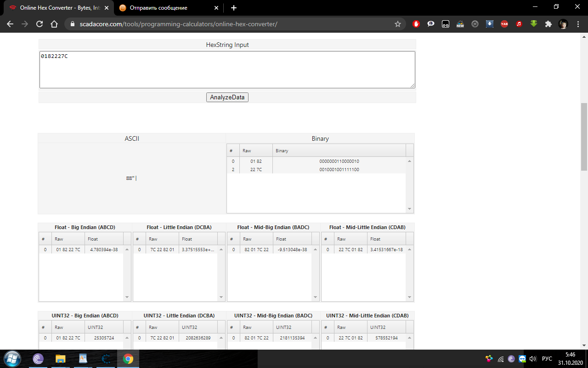The image size is (588, 368).
Task: Select float value 4.780394e-38
Action: (x=104, y=250)
